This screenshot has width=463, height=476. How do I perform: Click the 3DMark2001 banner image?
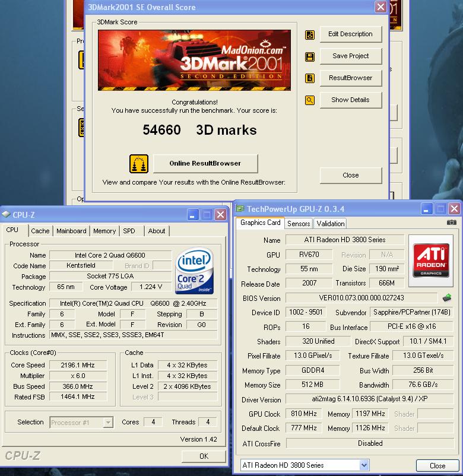(194, 60)
